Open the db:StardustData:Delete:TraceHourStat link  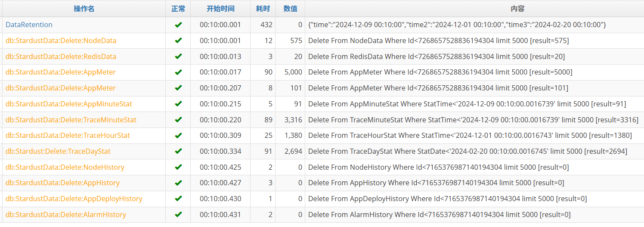click(x=68, y=136)
